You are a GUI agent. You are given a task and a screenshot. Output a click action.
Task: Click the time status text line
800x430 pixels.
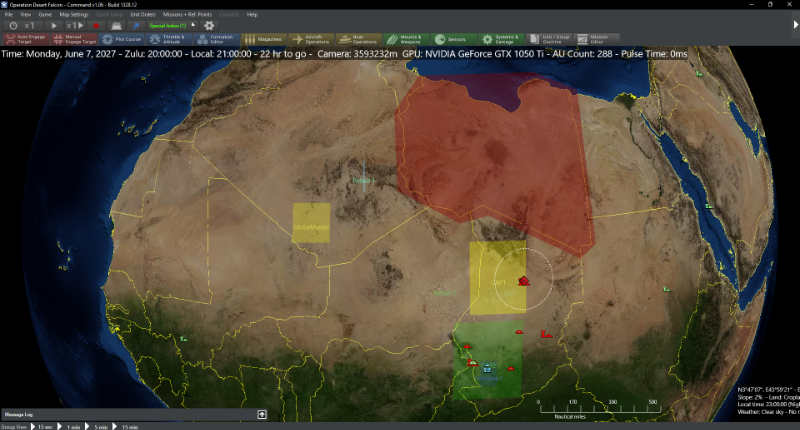point(344,54)
